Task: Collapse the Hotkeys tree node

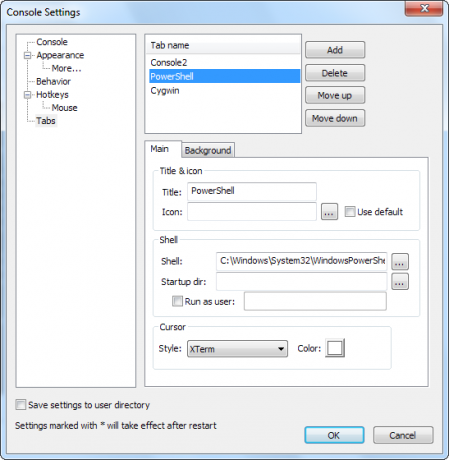Action: [x=27, y=95]
